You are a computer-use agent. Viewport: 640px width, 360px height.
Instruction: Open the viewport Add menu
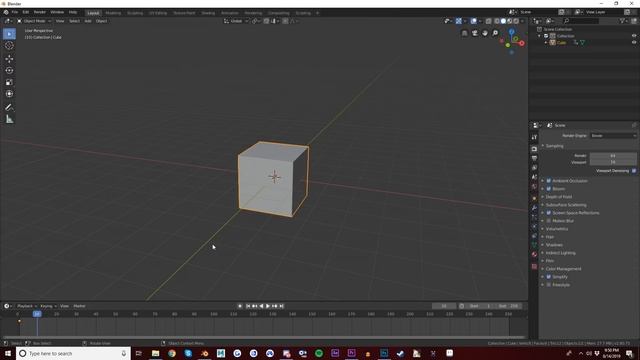(88, 21)
